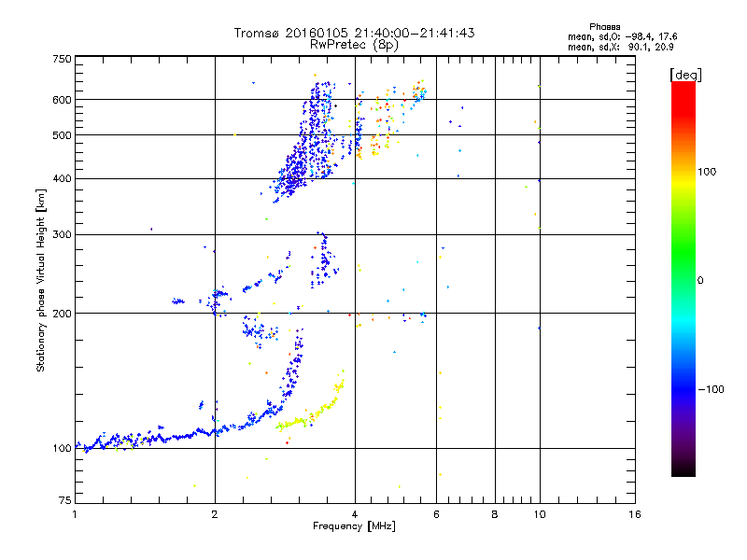Select the 'RwPretec (8p)' subtitle
Image resolution: width=747 pixels, height=560 pixels.
coord(354,45)
